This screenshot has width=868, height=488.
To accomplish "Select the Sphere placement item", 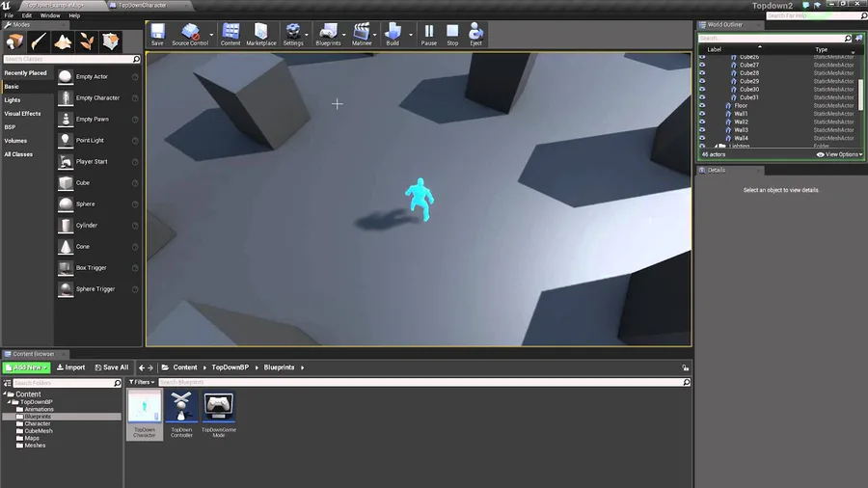I will (97, 204).
